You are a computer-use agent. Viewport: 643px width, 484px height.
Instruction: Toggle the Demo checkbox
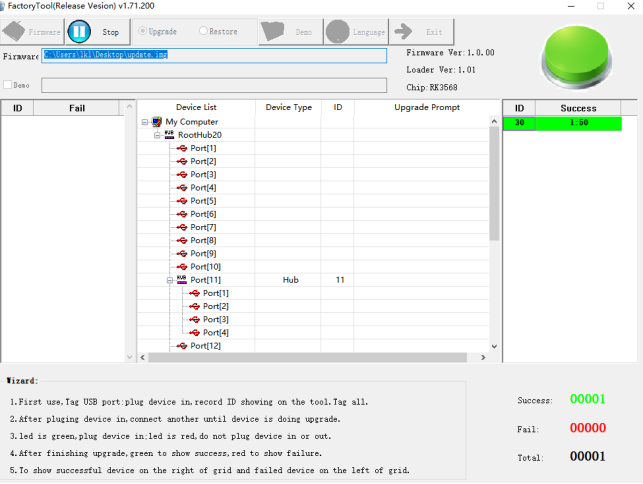(8, 86)
